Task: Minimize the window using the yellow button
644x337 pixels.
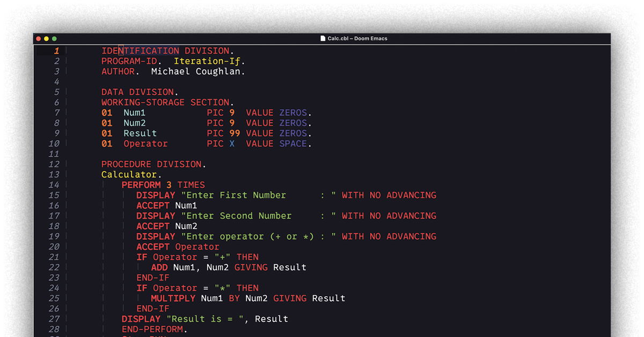Action: 46,39
